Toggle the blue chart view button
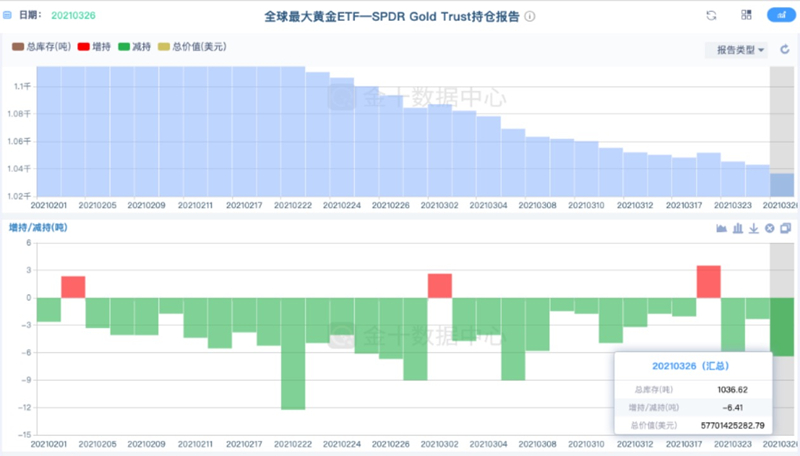 (781, 15)
